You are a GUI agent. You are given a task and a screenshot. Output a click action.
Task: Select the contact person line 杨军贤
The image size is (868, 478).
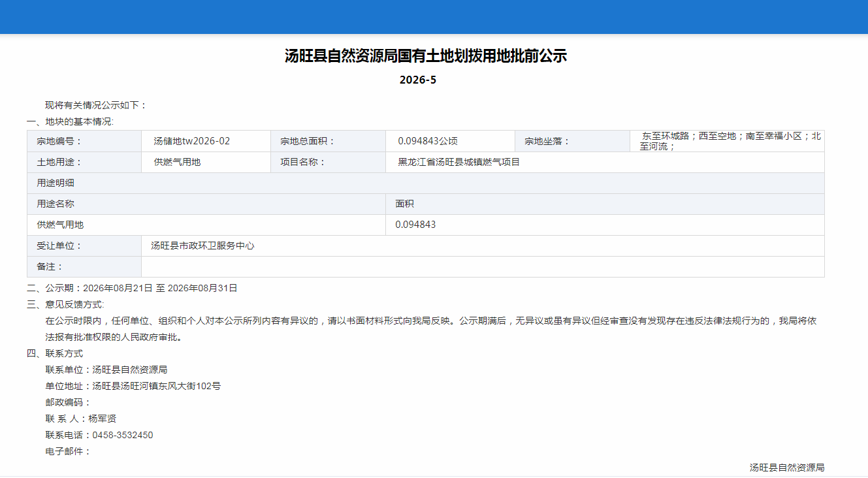click(x=81, y=419)
